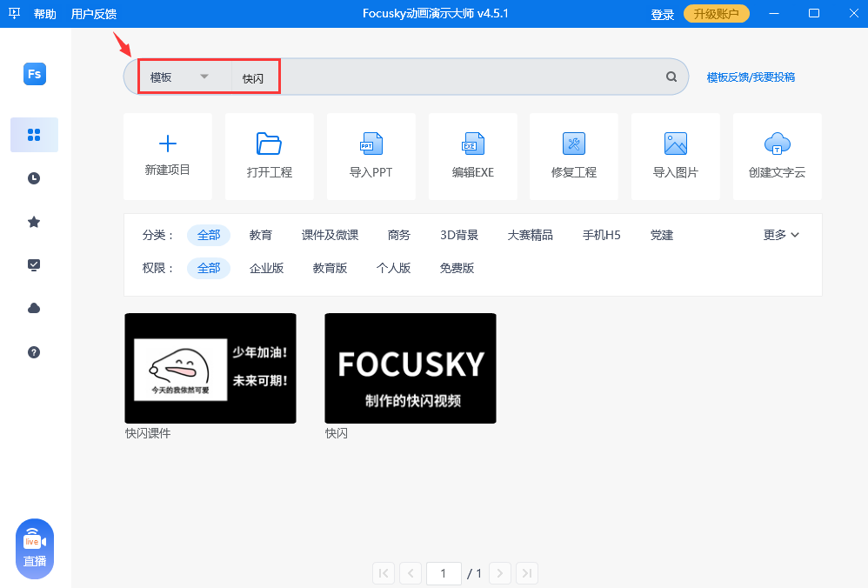This screenshot has height=588, width=868.
Task: Click the 用户反馈 menu item
Action: coord(94,13)
